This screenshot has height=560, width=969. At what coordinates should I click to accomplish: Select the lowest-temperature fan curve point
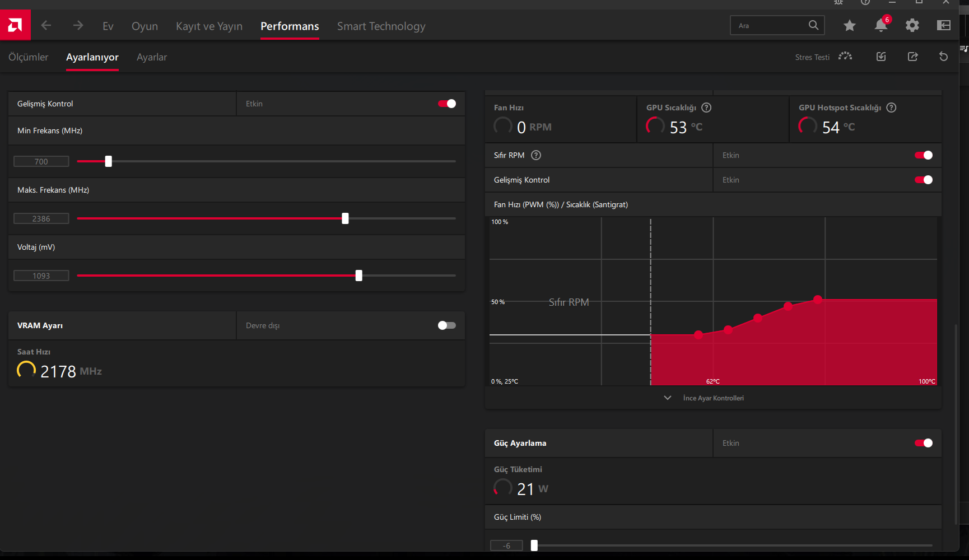(x=698, y=335)
